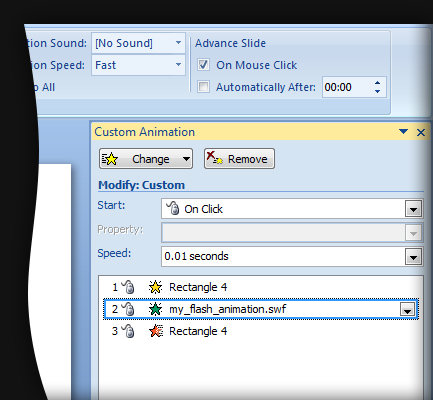This screenshot has height=400, width=433.
Task: Increase the Automatically After time stepper
Action: click(377, 83)
